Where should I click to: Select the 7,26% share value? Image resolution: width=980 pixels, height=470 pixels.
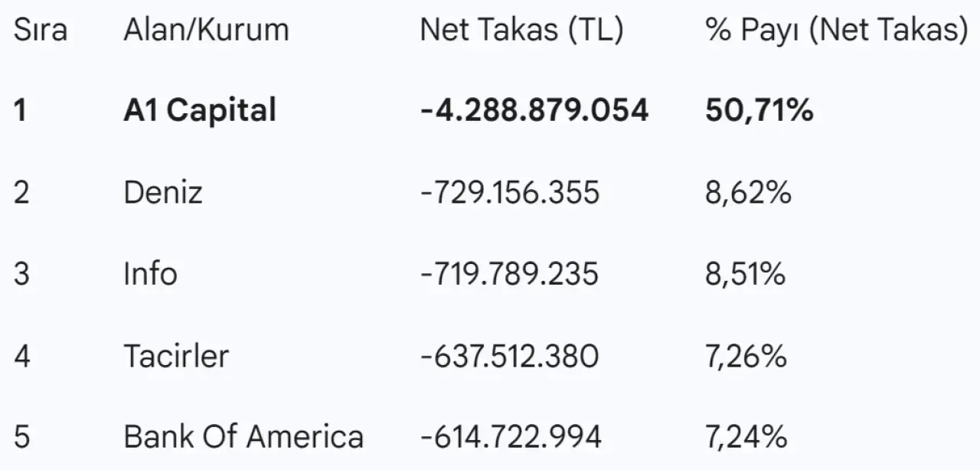746,356
